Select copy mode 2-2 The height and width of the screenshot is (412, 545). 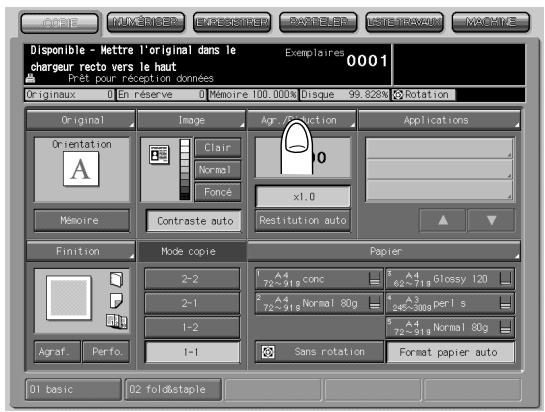[x=192, y=279]
